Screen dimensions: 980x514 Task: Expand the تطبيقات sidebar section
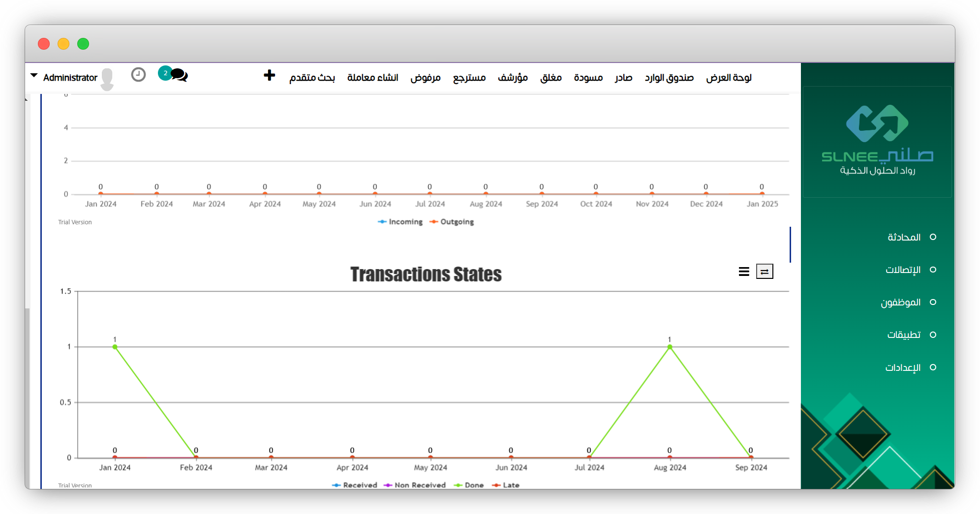click(x=904, y=335)
